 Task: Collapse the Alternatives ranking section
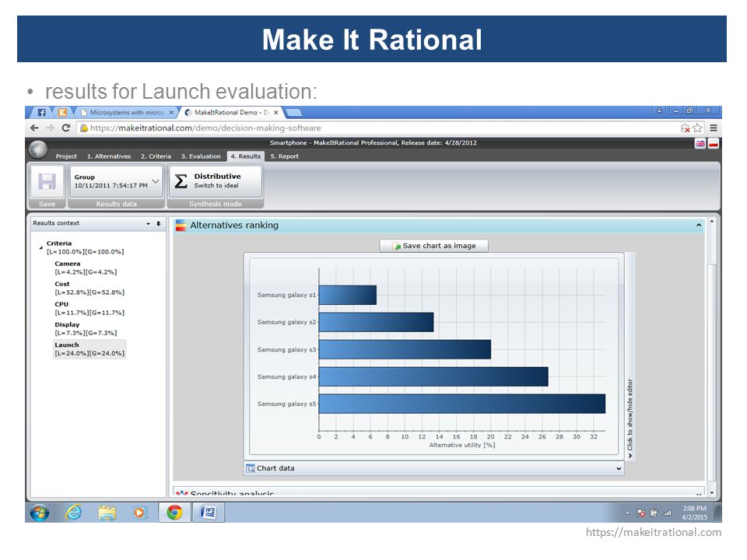tap(699, 226)
